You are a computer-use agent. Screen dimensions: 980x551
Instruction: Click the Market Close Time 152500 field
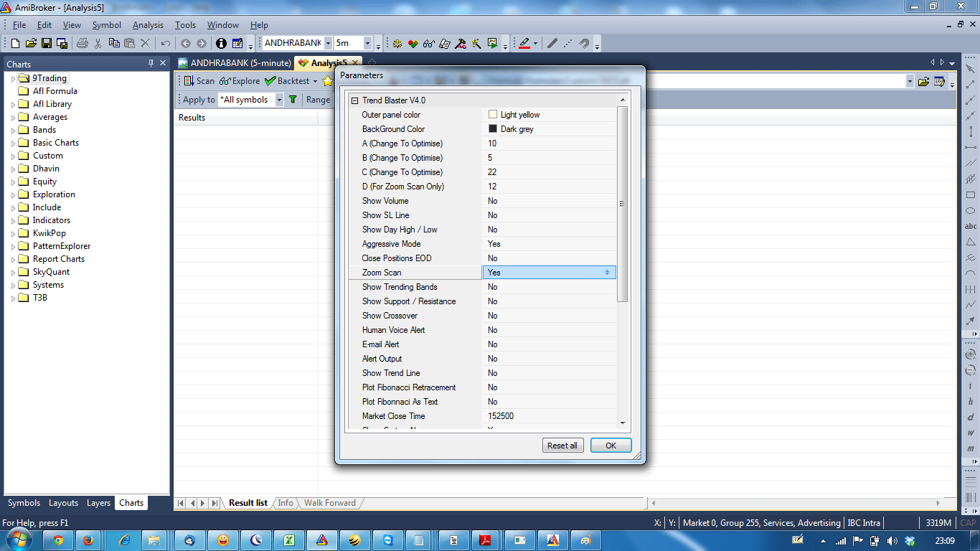pyautogui.click(x=550, y=416)
